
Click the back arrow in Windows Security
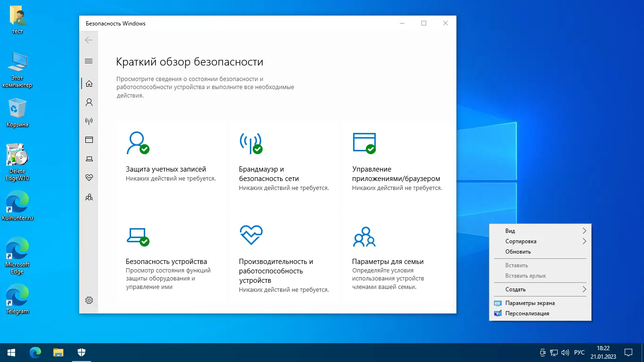89,40
